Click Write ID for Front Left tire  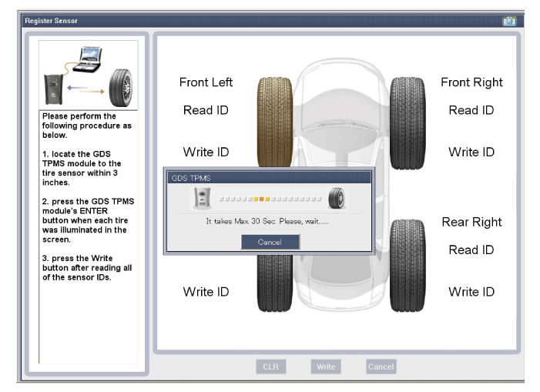(x=206, y=152)
